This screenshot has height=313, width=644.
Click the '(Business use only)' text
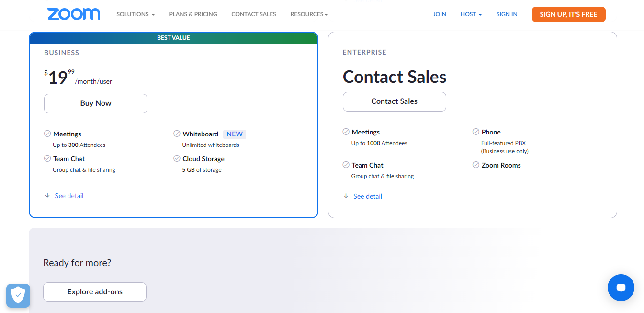[505, 151]
